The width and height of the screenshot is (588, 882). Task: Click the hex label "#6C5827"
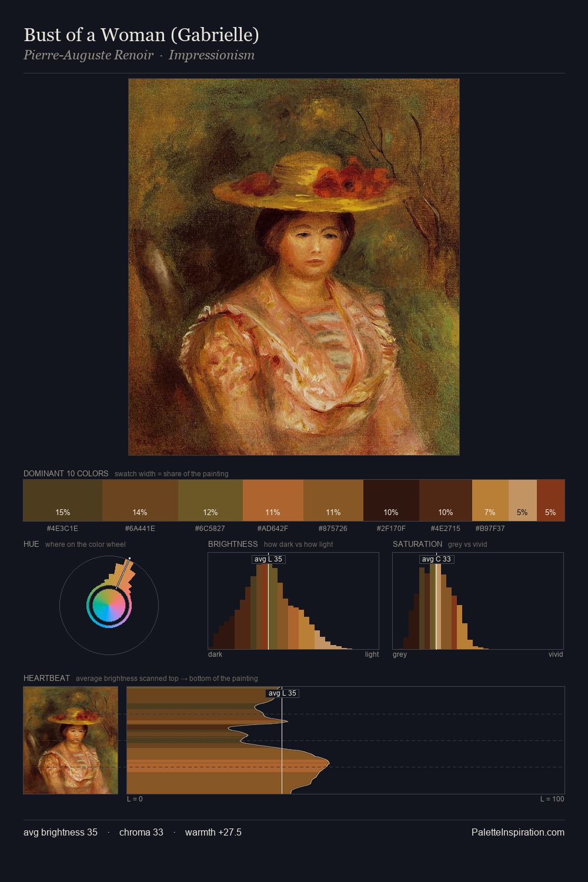(x=210, y=528)
